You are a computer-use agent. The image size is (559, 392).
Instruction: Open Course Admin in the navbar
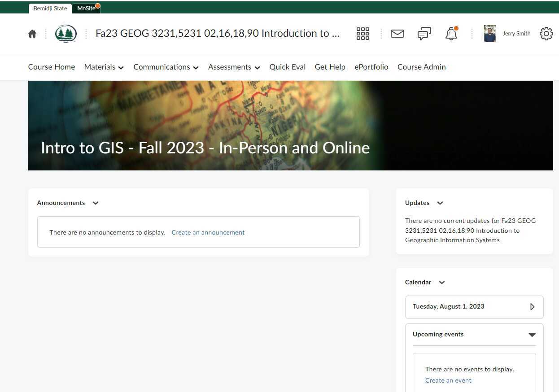[421, 67]
